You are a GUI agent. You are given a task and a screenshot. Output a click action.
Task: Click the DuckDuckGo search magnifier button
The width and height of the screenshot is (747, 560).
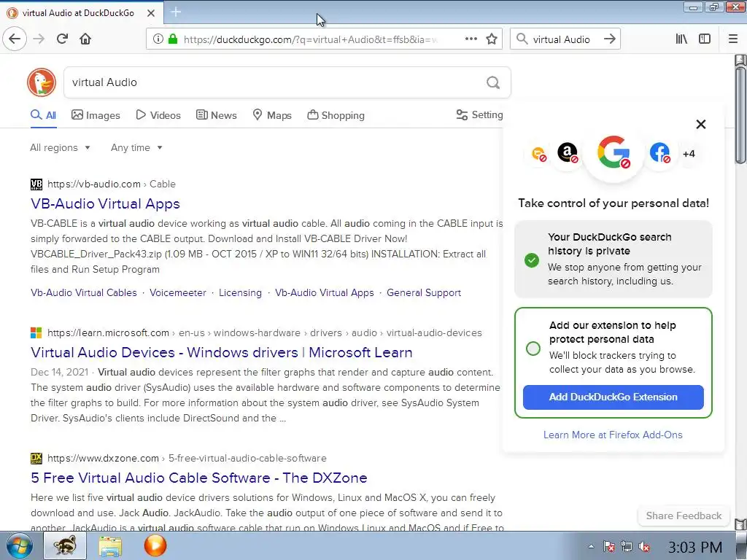point(493,83)
